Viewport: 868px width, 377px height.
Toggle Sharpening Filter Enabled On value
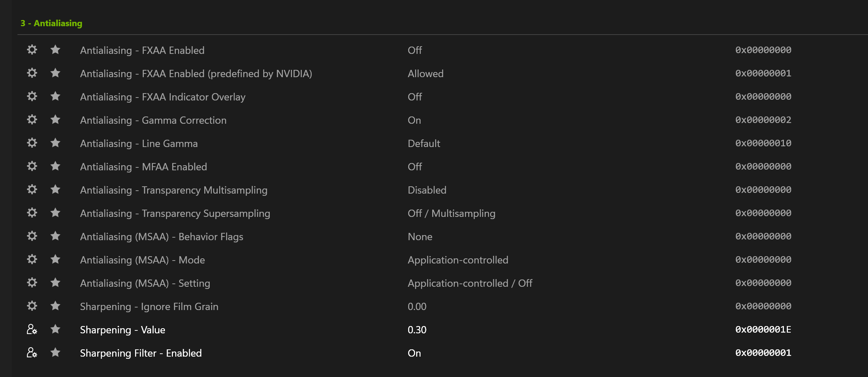tap(414, 353)
